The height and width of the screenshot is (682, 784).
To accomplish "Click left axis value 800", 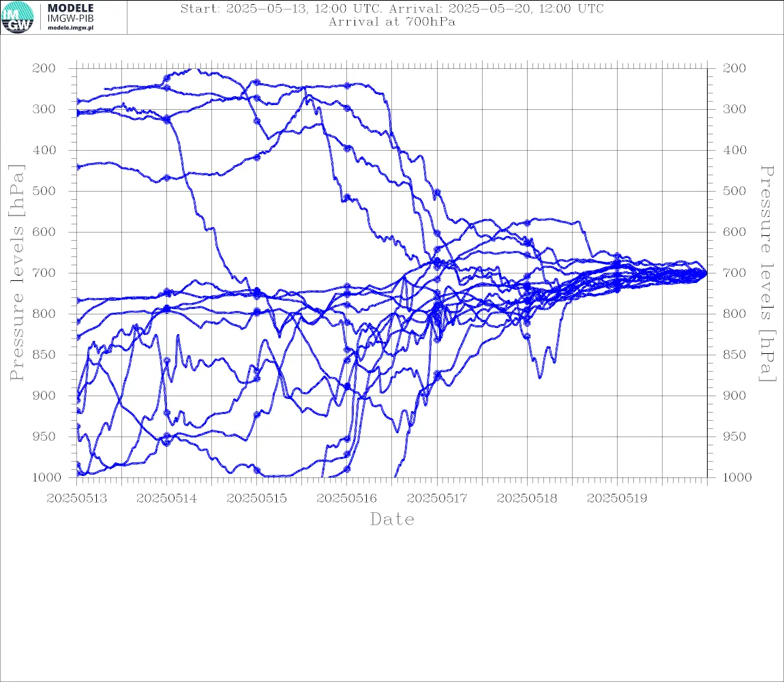I will click(44, 314).
